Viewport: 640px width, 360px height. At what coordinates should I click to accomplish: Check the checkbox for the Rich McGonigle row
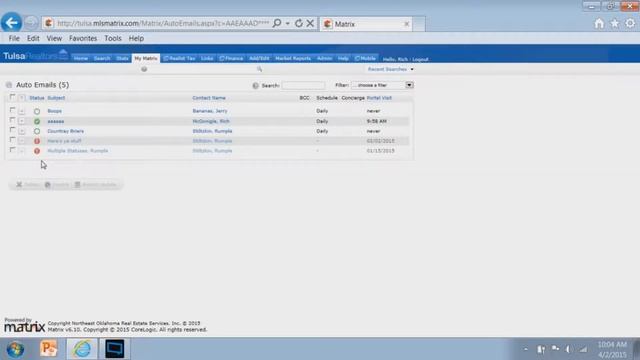[x=12, y=120]
